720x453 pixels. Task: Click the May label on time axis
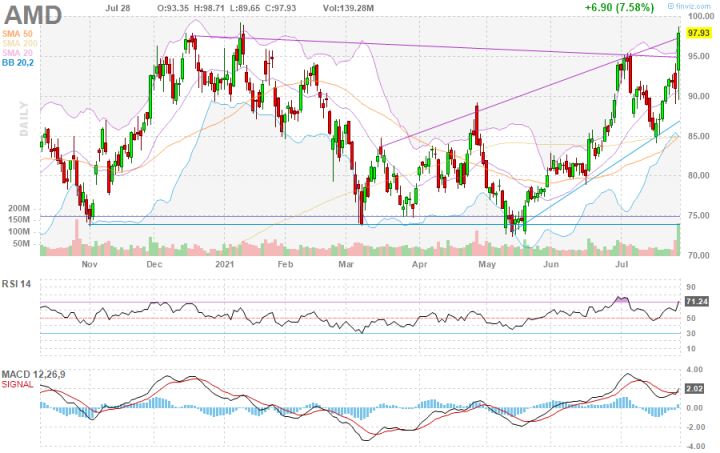(487, 264)
